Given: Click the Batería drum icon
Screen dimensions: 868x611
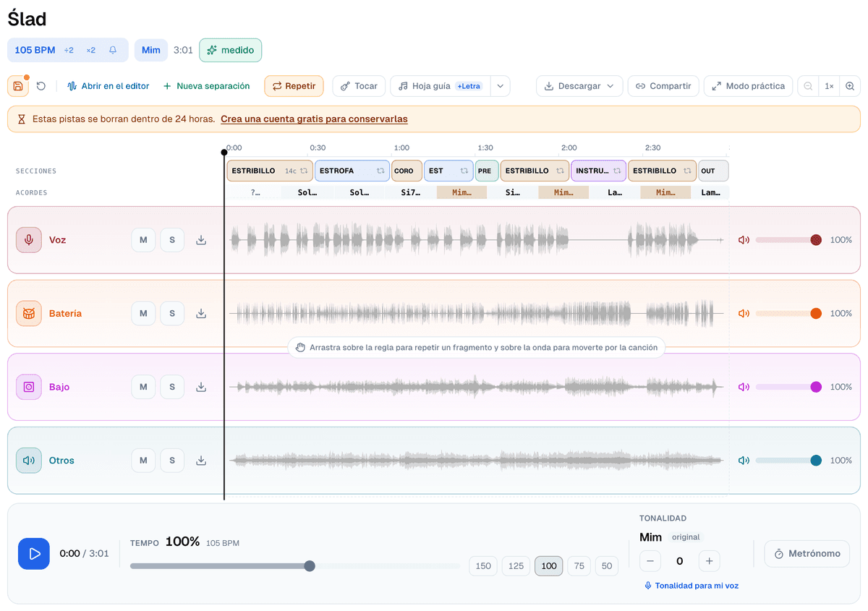Looking at the screenshot, I should 29,313.
